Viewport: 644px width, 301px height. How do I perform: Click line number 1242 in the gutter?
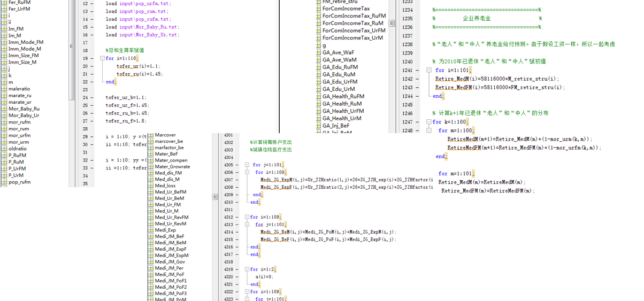(407, 79)
